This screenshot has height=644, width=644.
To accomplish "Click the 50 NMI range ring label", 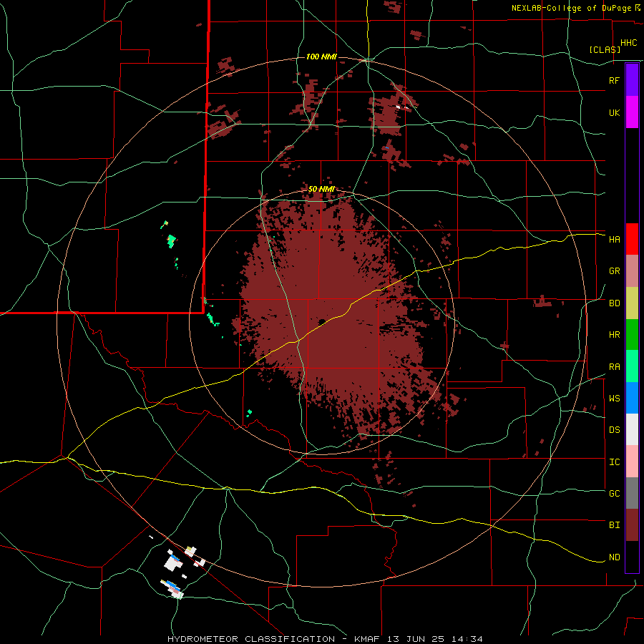I will [x=321, y=190].
